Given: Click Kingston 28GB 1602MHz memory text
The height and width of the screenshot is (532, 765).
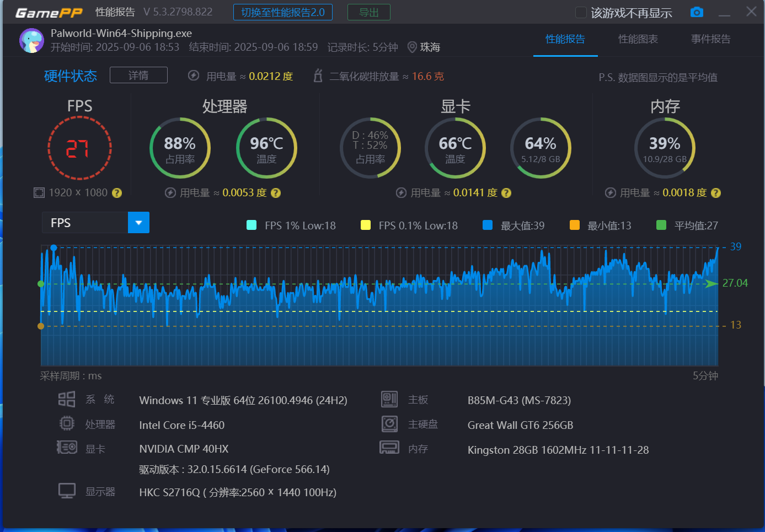Looking at the screenshot, I should pyautogui.click(x=558, y=450).
